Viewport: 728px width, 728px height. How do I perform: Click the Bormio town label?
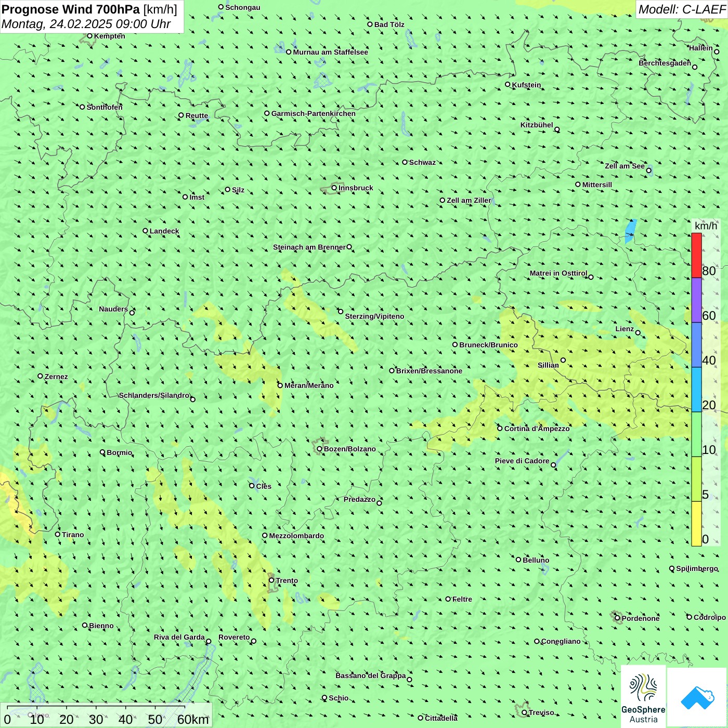click(120, 452)
